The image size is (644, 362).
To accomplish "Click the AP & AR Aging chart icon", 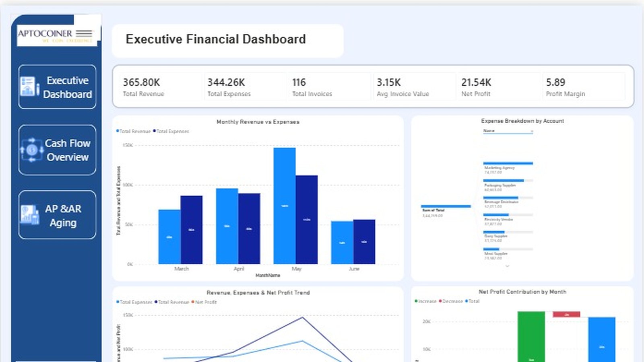I will (x=30, y=214).
